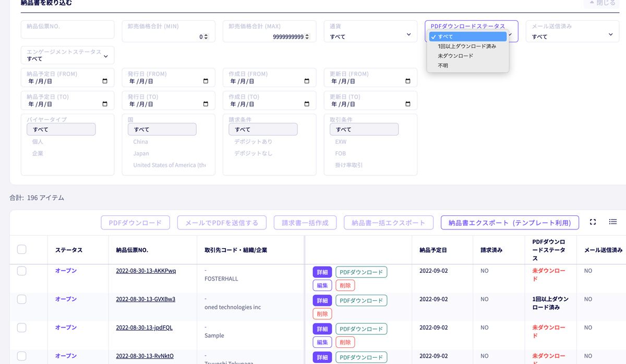Click PDFダウンロード in FOSTERHALL row

[362, 272]
